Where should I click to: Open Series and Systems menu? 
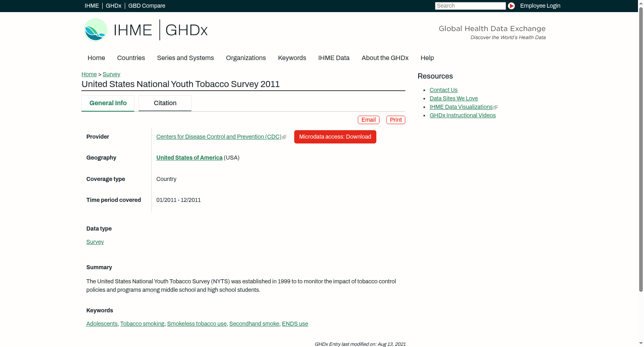pos(185,58)
